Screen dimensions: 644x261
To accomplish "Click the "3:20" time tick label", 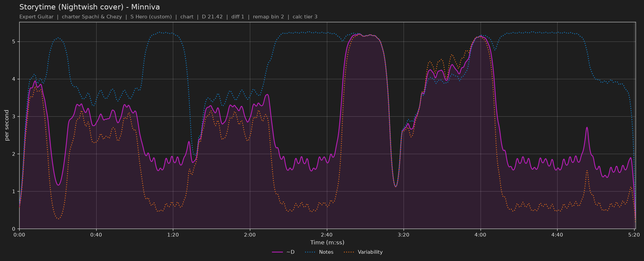I will (x=404, y=235).
